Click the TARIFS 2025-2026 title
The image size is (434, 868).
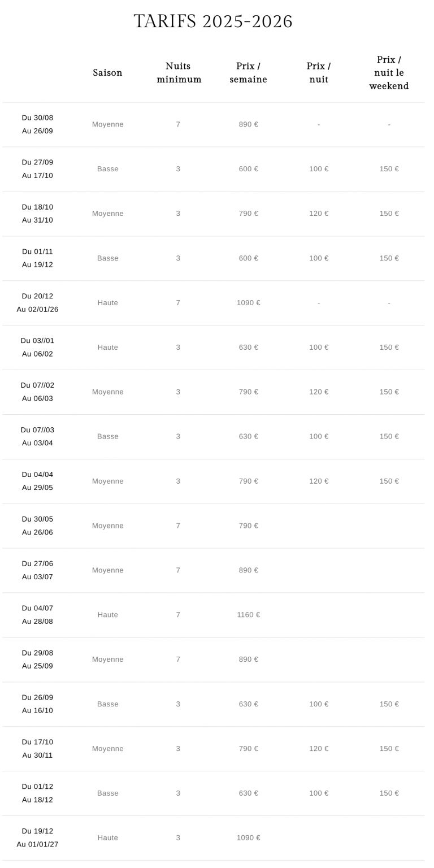(213, 21)
